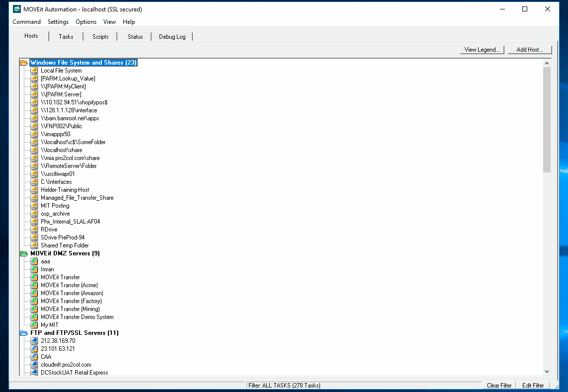Select the SDrive PreProd-94 host entry
Image resolution: width=568 pixels, height=392 pixels.
(63, 237)
